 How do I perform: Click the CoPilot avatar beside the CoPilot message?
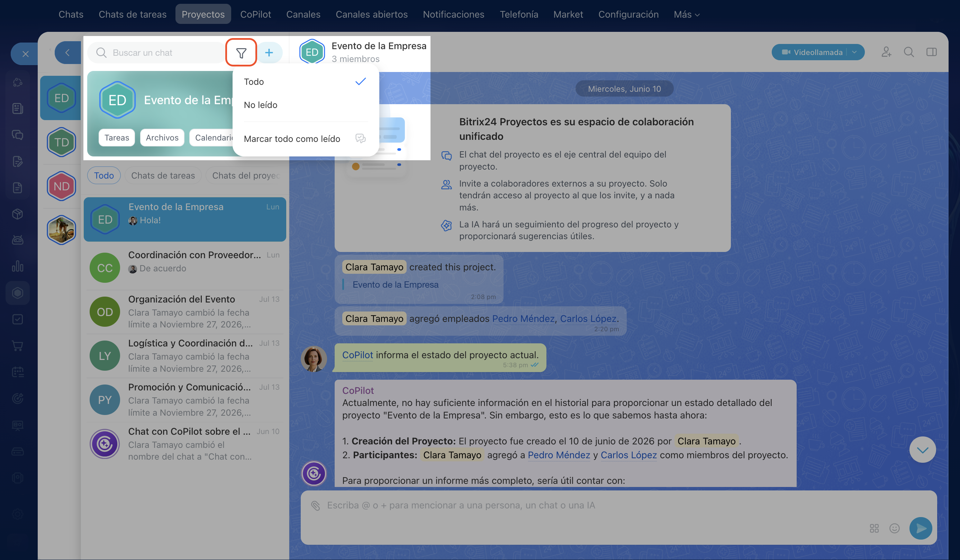314,473
